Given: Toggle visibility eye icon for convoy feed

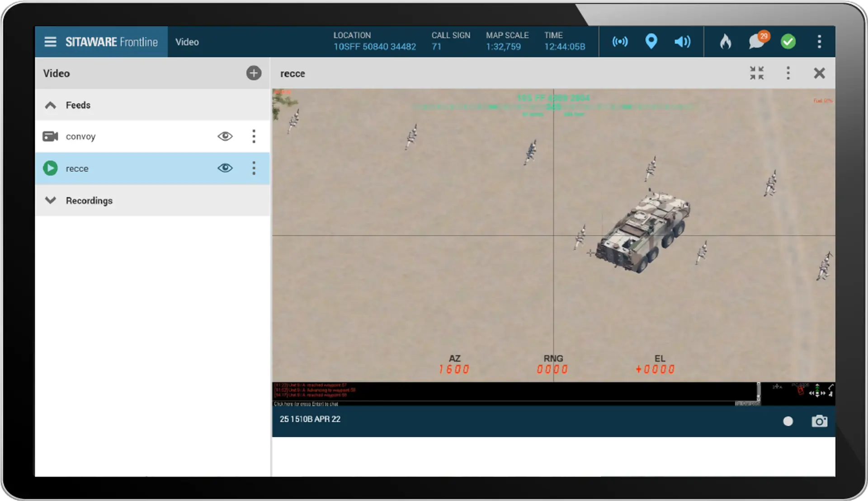Looking at the screenshot, I should tap(225, 136).
